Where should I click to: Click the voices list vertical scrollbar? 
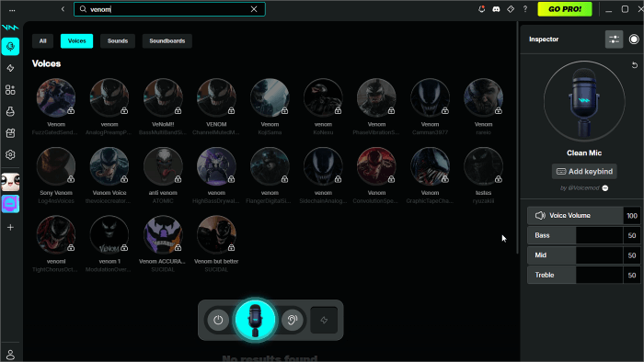[x=517, y=137]
